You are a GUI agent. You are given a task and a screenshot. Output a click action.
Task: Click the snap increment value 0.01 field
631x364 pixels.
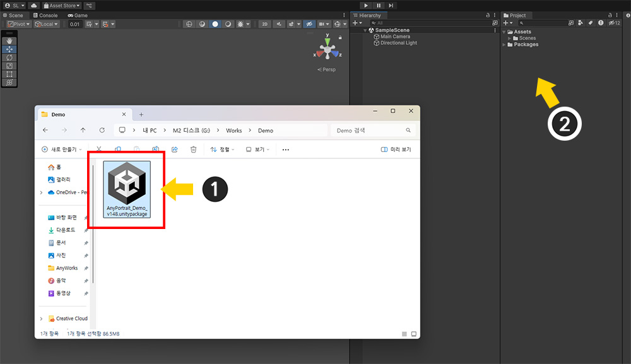tap(74, 24)
